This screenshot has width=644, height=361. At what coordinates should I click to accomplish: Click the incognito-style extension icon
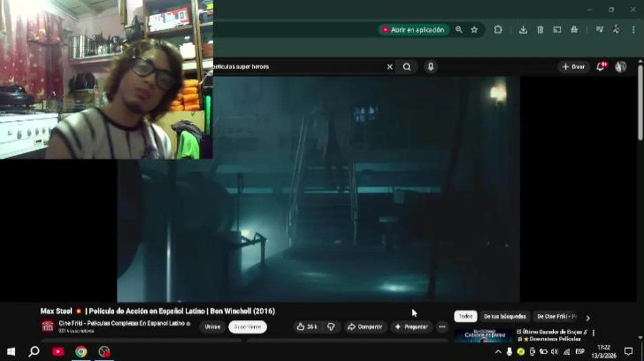(574, 30)
